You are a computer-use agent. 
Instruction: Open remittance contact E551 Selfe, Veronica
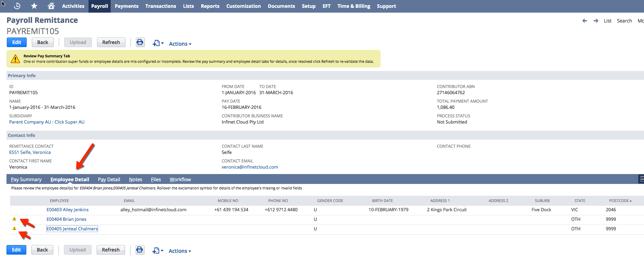30,152
